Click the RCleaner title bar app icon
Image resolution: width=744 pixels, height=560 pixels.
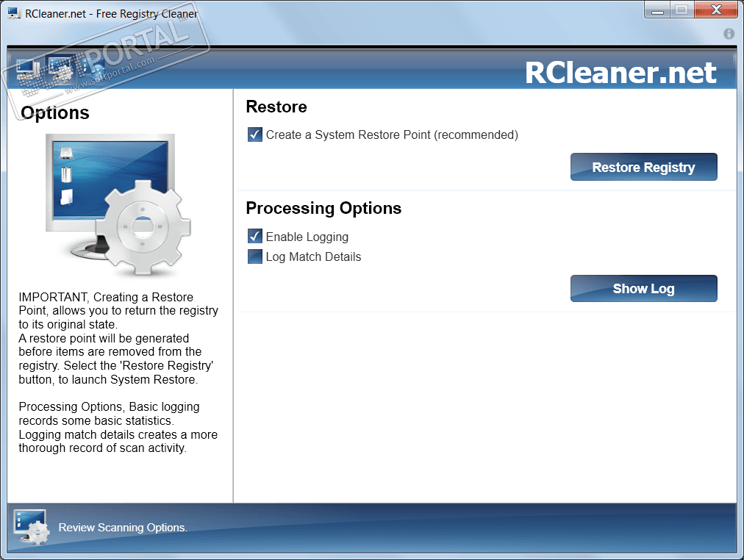[x=14, y=13]
